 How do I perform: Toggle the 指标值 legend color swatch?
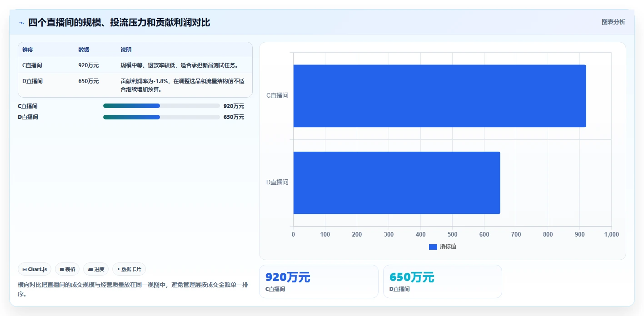[433, 247]
